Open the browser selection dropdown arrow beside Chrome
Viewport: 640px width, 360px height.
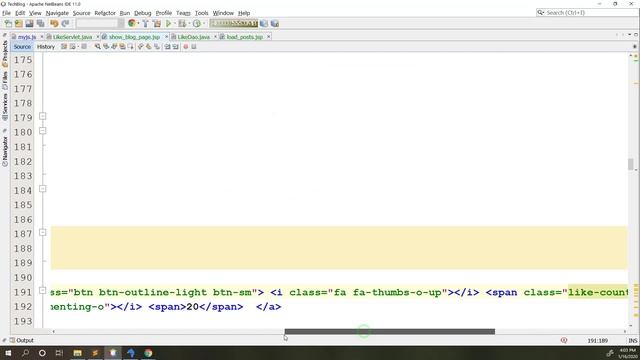pos(138,24)
